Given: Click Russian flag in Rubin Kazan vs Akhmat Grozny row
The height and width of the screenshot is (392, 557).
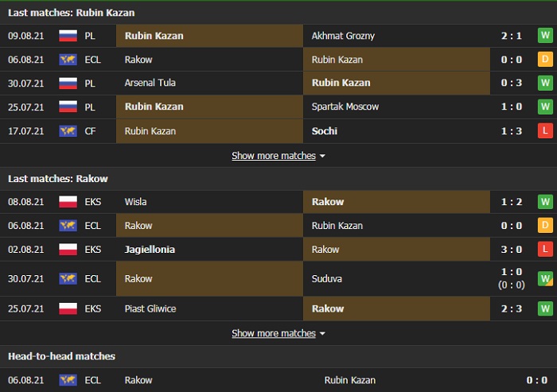Looking at the screenshot, I should 68,36.
